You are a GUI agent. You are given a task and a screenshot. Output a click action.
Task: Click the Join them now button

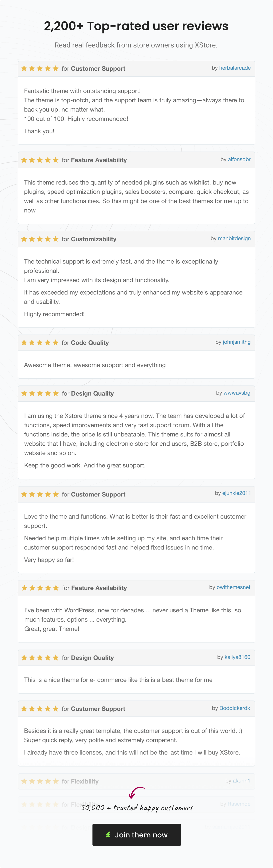pyautogui.click(x=136, y=835)
